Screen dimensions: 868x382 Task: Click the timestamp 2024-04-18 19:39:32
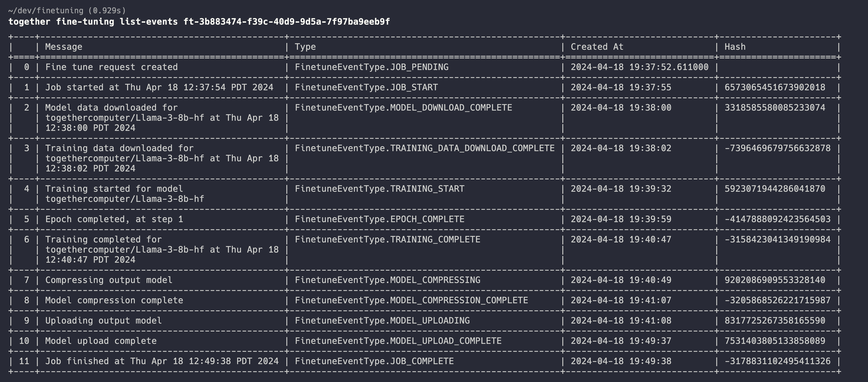click(621, 189)
